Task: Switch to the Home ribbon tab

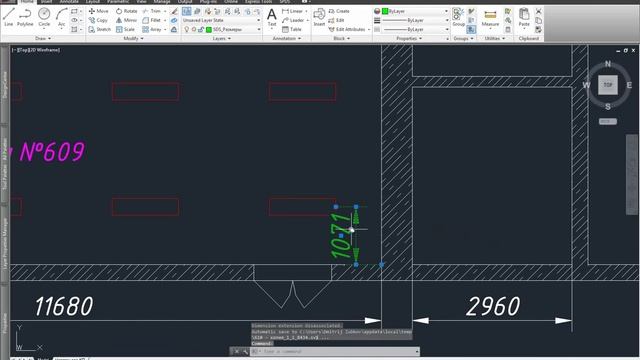Action: coord(27,2)
